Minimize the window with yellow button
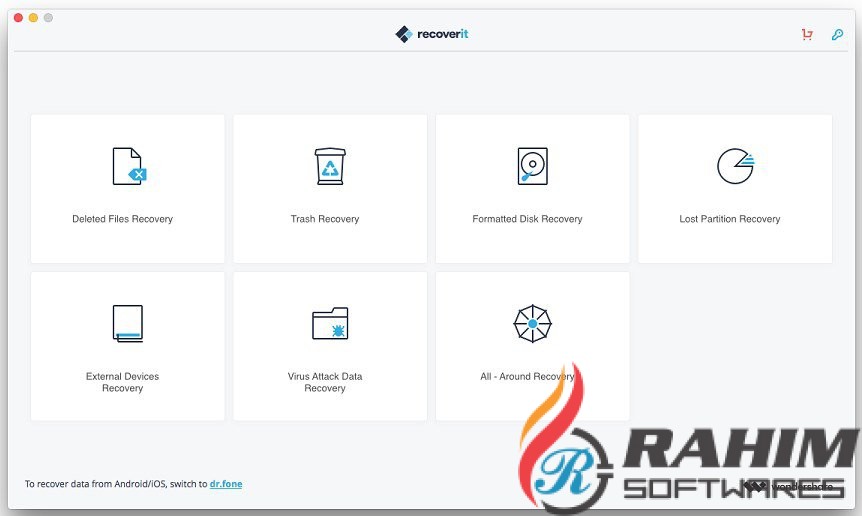The width and height of the screenshot is (862, 516). coord(33,18)
